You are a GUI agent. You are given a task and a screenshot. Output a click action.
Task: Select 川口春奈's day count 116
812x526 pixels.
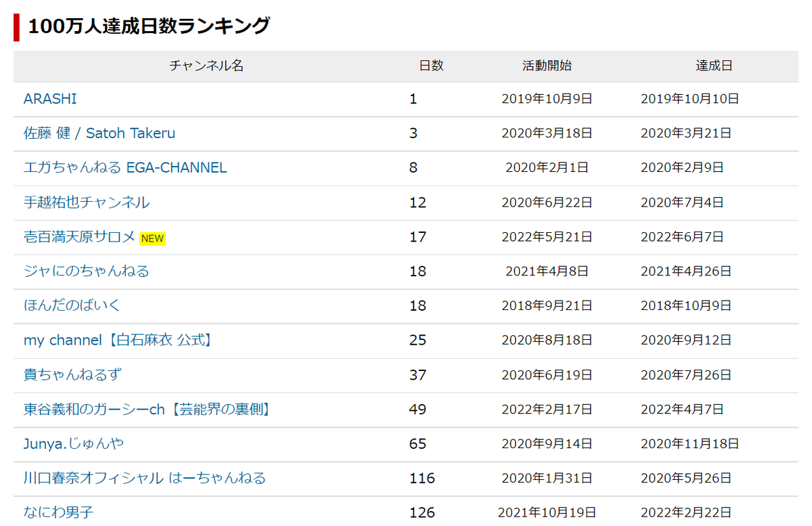click(x=422, y=479)
